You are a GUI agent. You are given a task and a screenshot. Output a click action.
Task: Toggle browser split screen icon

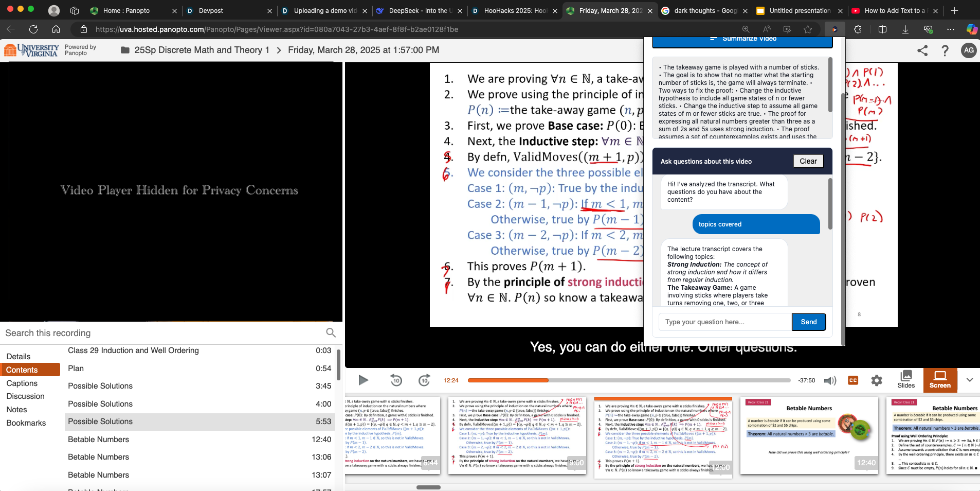(882, 29)
